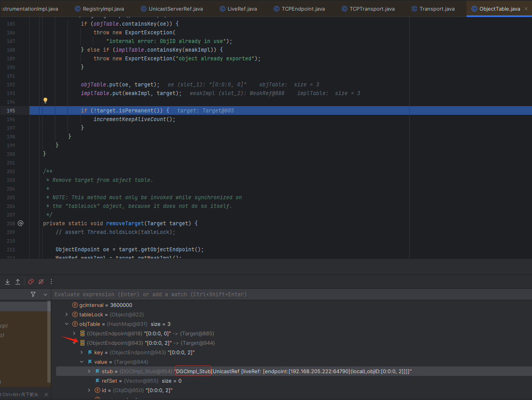Click the frames panel vertical scrollbar
This screenshot has height=400, width=532.
tap(49, 342)
